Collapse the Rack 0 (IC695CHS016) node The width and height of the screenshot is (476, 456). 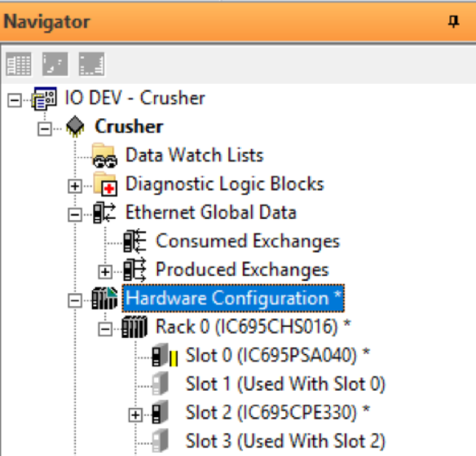pos(105,329)
